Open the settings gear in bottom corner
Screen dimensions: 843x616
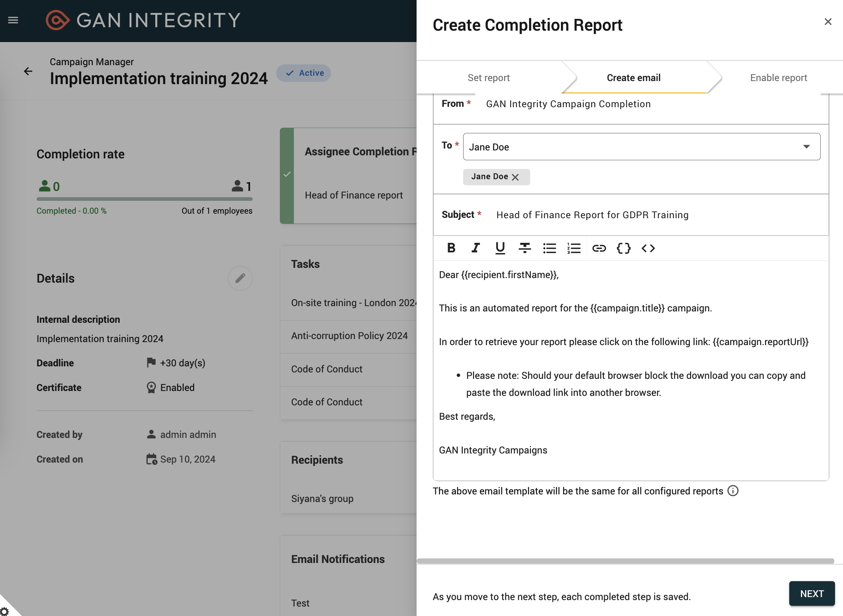point(5,611)
